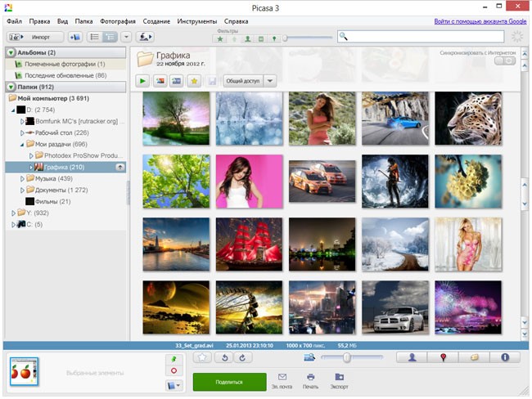Collapse the Мои раздачи folder

pos(22,145)
